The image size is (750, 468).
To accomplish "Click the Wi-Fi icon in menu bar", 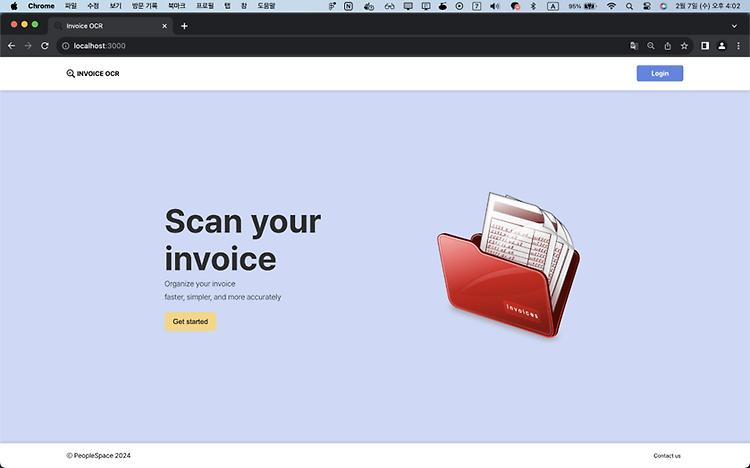I will click(x=611, y=6).
